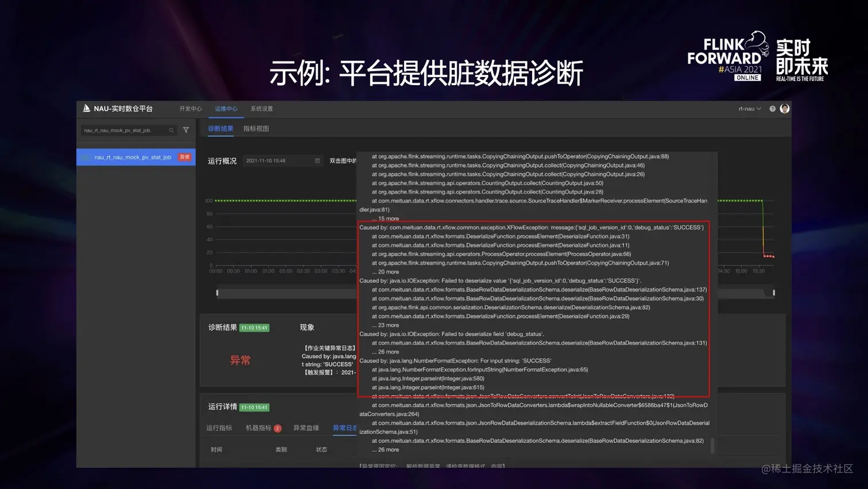This screenshot has height=489, width=868.
Task: Click the 运行概况 section title
Action: tap(222, 161)
